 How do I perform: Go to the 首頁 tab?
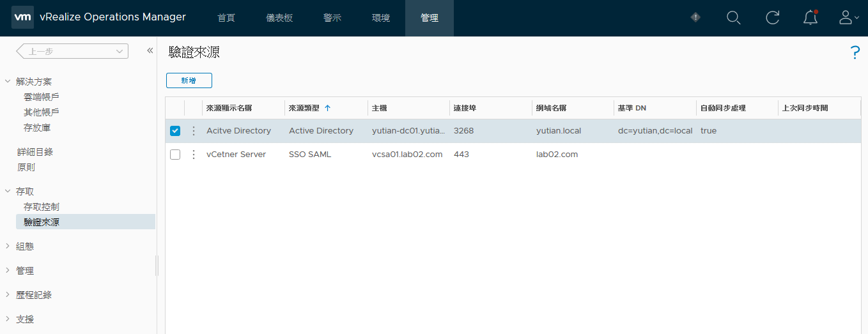(x=226, y=18)
